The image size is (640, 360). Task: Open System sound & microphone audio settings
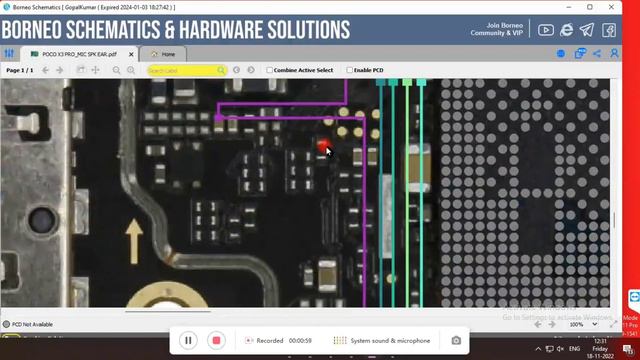coord(382,340)
